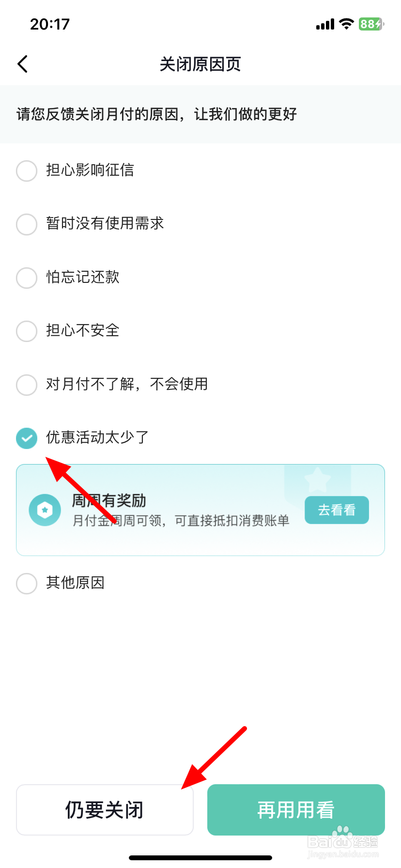401x868 pixels.
Task: Tap the charging battery indicator showing 88
Action: point(371,24)
